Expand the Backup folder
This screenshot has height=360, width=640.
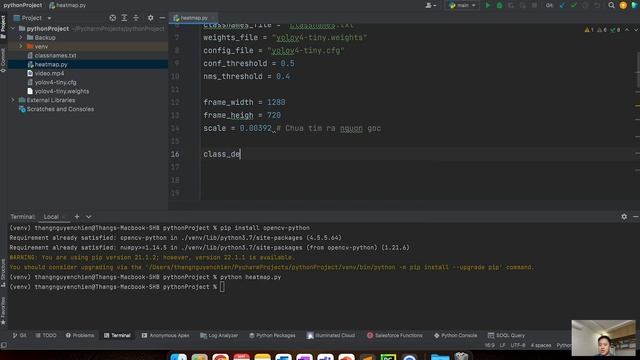(21, 38)
